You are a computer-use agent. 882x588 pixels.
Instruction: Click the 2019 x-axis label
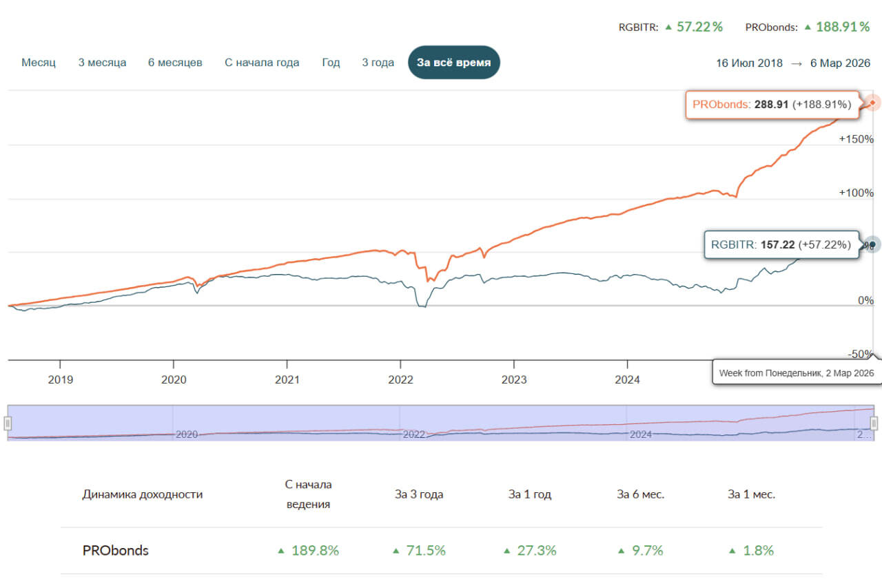[x=60, y=379]
